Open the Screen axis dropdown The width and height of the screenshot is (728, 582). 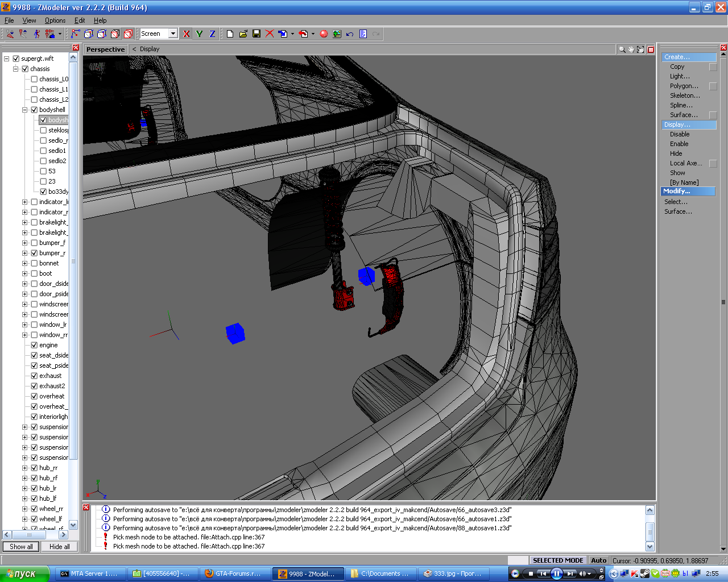[x=173, y=34]
